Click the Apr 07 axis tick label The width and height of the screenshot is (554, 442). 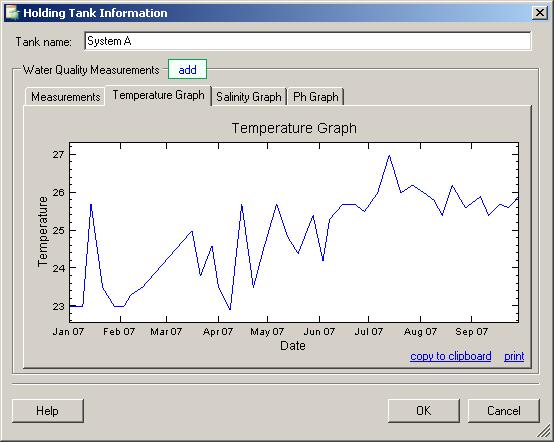(218, 331)
